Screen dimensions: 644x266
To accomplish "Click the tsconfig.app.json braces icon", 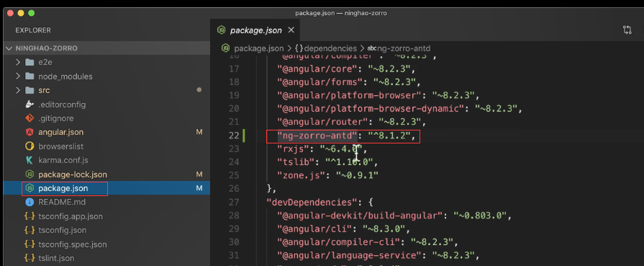I will coord(30,216).
